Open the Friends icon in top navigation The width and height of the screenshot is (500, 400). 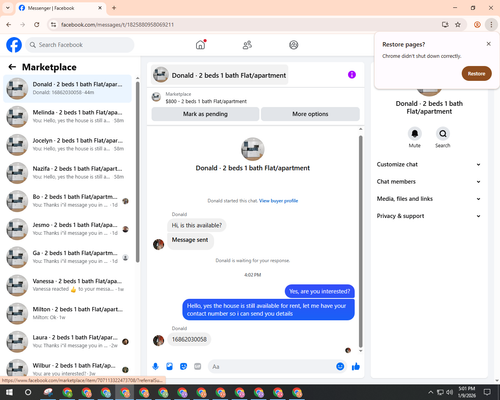pos(247,45)
